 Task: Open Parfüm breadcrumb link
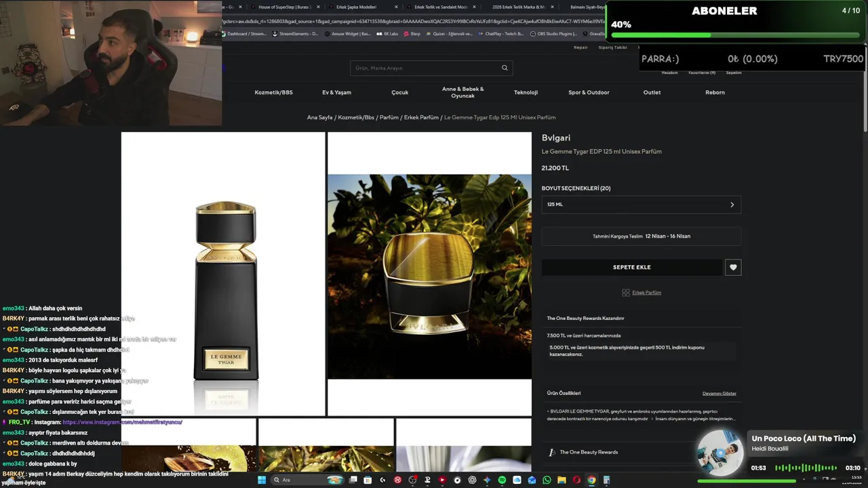[389, 117]
